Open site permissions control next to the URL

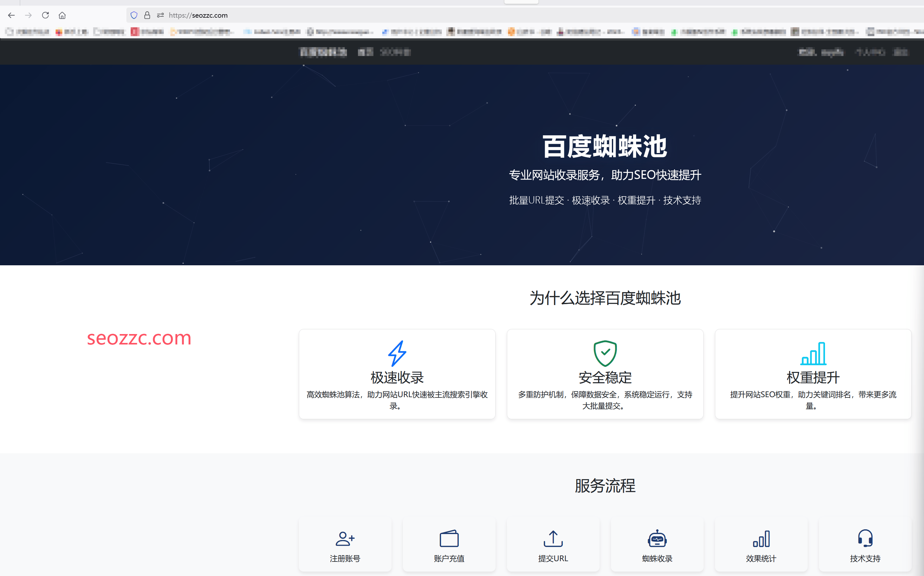pos(160,15)
